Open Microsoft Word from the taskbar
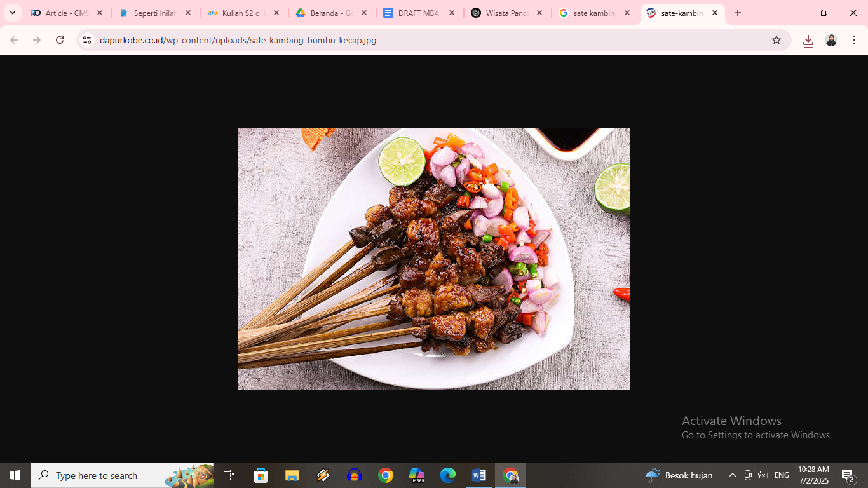The height and width of the screenshot is (488, 868). click(x=478, y=475)
